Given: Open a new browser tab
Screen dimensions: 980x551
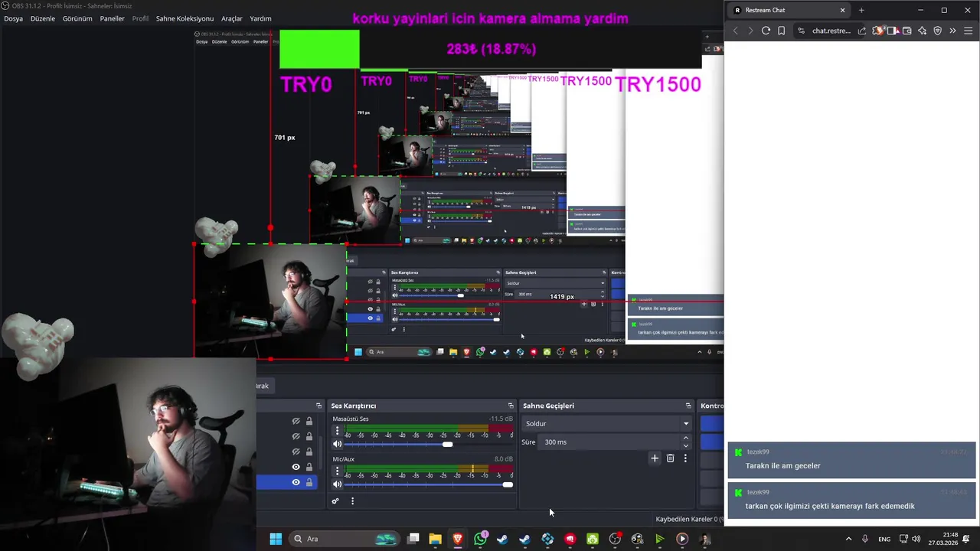Looking at the screenshot, I should point(861,10).
